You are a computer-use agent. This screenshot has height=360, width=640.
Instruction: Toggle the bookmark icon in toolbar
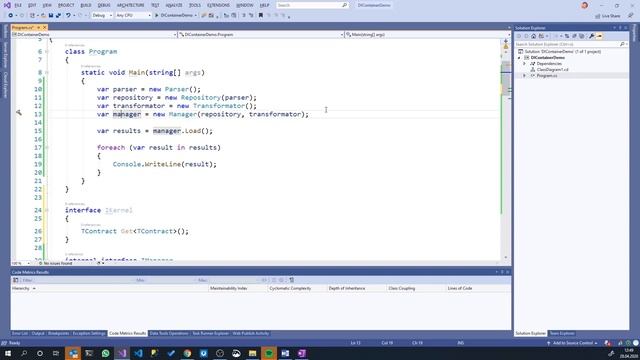coord(260,16)
